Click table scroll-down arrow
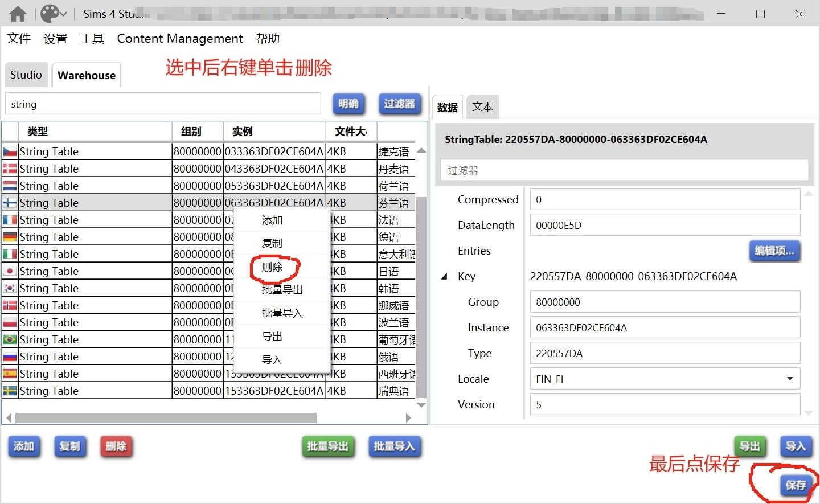Image resolution: width=820 pixels, height=504 pixels. 421,405
